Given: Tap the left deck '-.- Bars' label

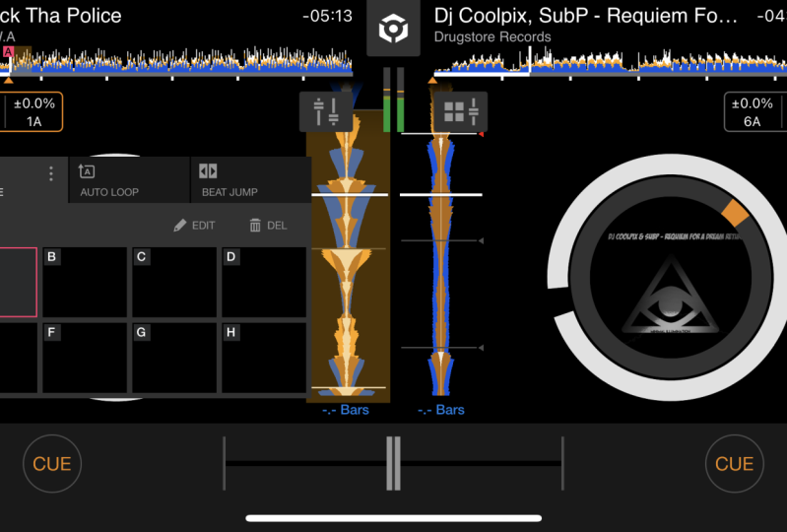Looking at the screenshot, I should [346, 410].
